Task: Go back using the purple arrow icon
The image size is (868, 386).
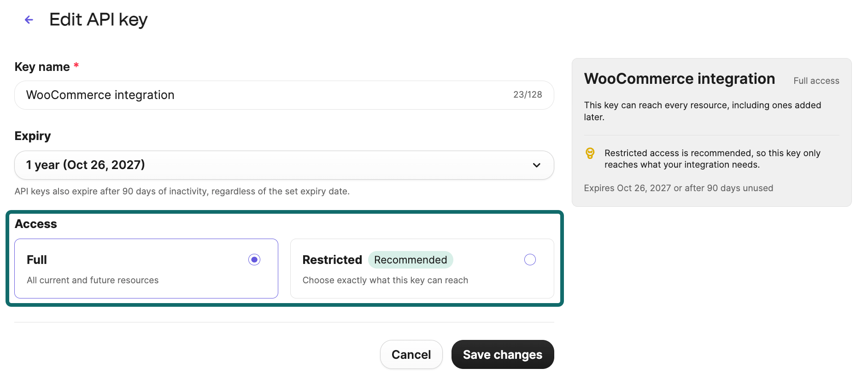Action: click(x=29, y=20)
